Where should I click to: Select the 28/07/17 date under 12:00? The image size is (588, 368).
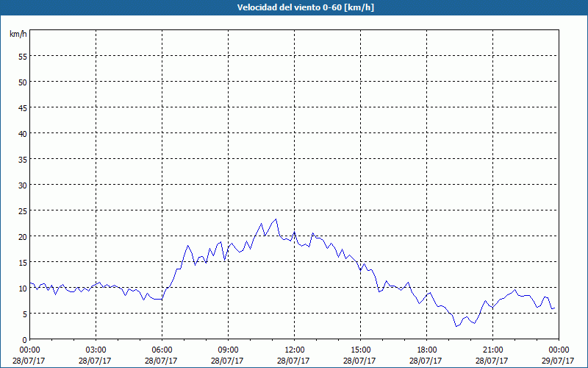(x=293, y=361)
